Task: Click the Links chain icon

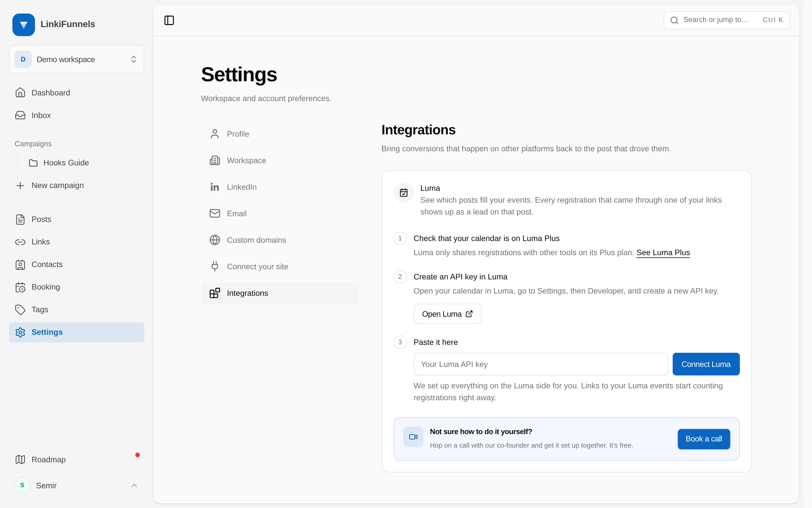Action: click(20, 242)
